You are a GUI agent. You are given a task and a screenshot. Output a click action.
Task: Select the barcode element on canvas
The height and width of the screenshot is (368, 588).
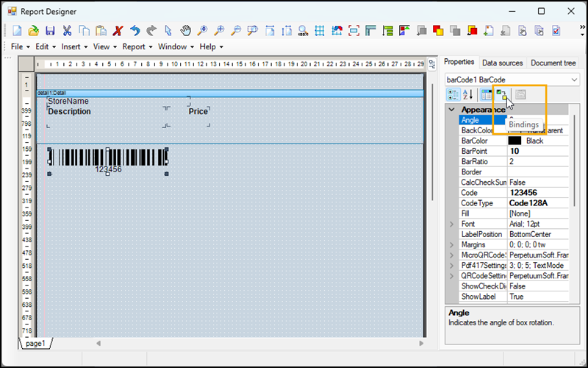coord(108,161)
